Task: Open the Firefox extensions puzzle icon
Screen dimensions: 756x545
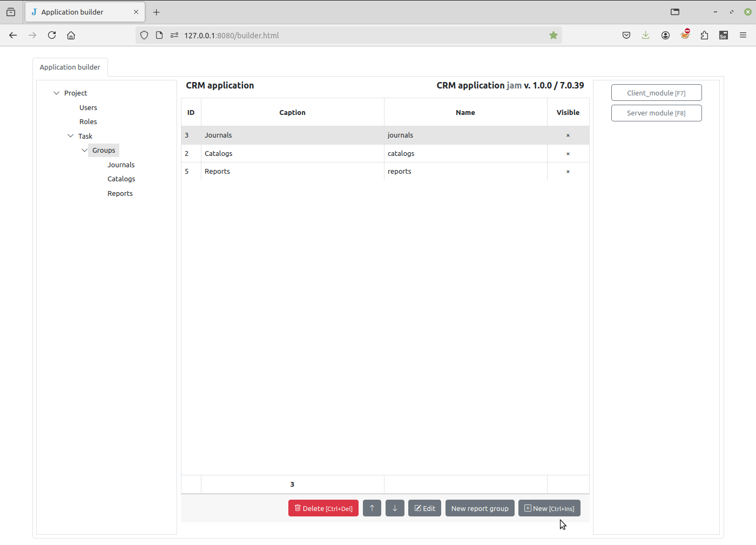Action: point(704,35)
